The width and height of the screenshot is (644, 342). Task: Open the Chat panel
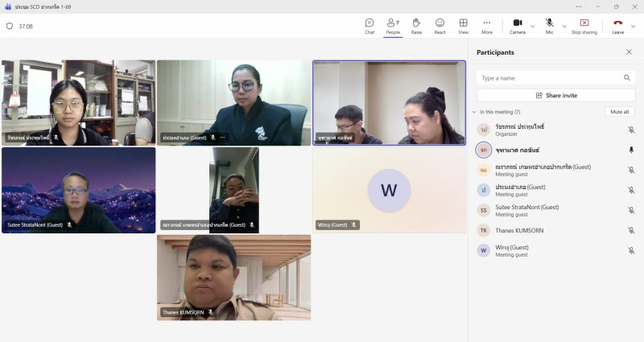point(369,26)
